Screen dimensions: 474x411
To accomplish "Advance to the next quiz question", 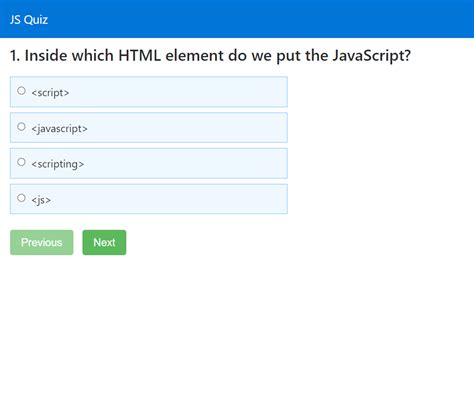I will pos(104,242).
